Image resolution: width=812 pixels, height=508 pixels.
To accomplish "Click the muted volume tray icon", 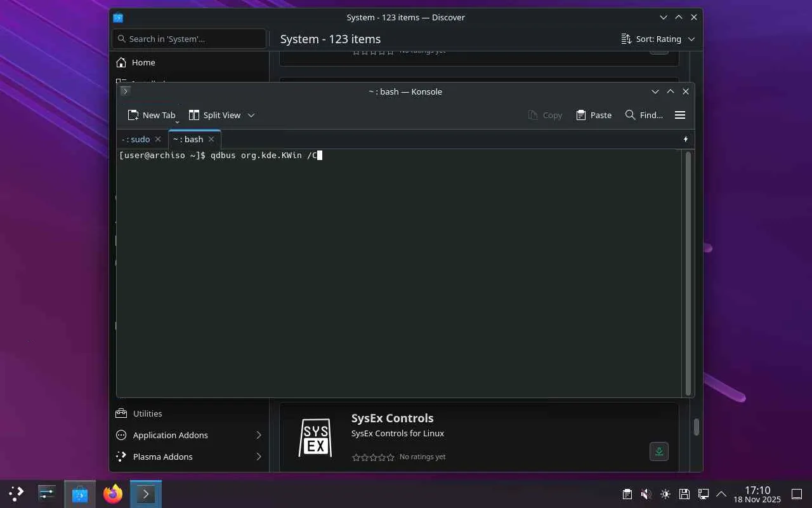I will (646, 494).
